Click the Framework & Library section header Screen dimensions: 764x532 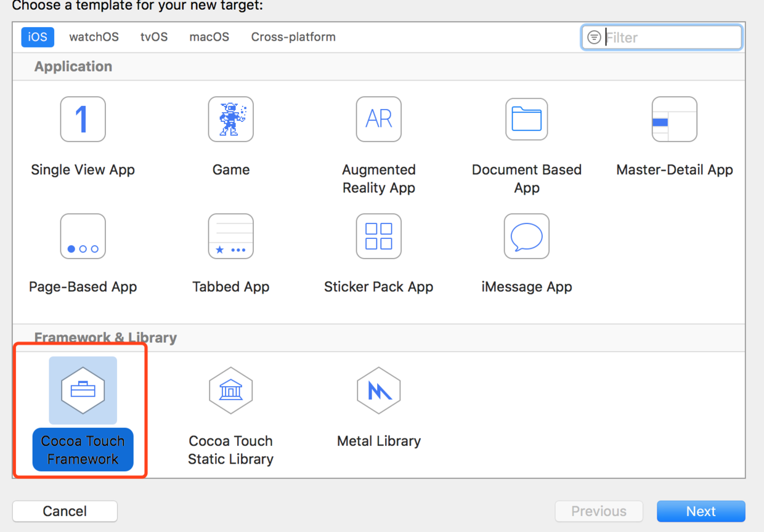105,337
